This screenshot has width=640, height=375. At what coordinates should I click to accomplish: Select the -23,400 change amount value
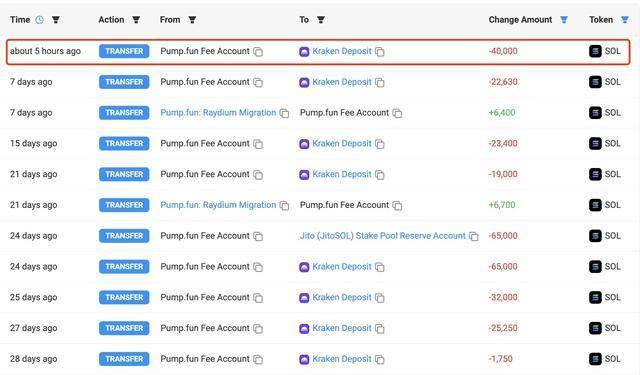503,144
